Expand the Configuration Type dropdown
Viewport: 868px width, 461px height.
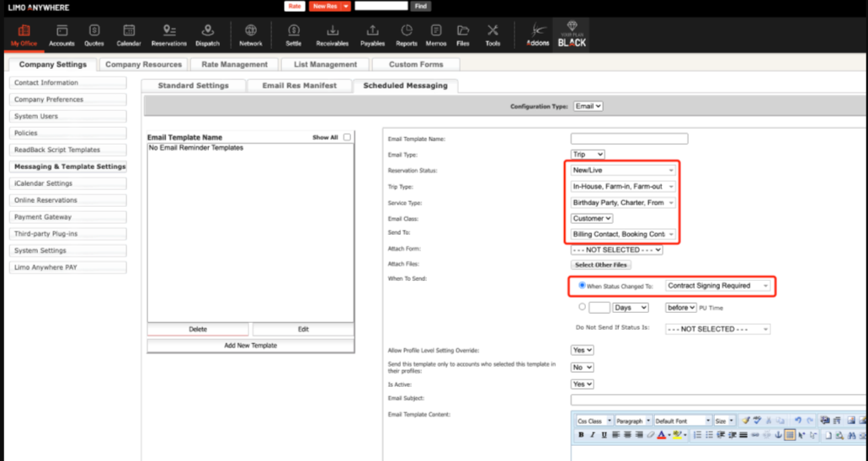(588, 107)
